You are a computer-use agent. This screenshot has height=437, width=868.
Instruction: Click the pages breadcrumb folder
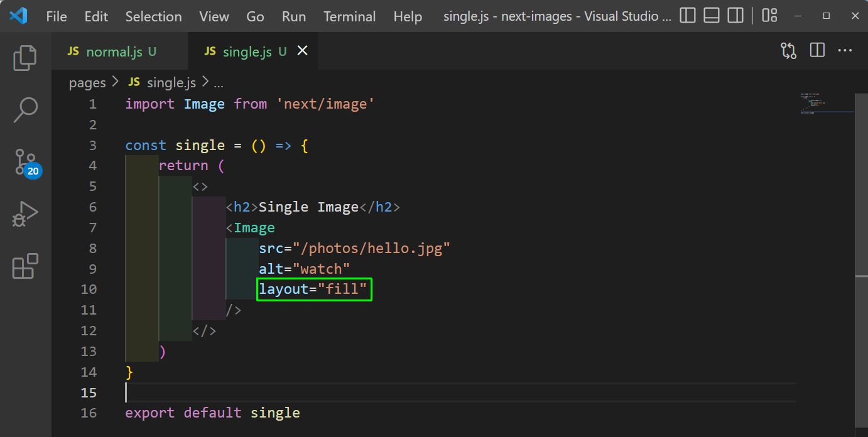[87, 82]
